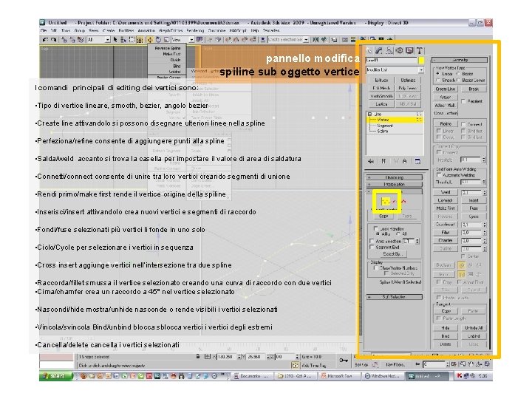Open the Help menu

pyautogui.click(x=254, y=30)
